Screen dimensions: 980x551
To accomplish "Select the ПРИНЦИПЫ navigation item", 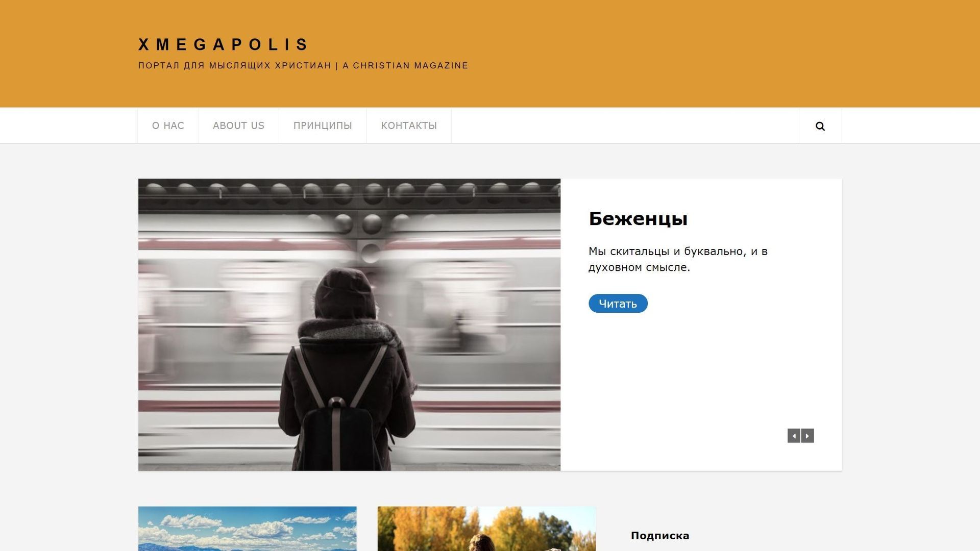I will 323,126.
